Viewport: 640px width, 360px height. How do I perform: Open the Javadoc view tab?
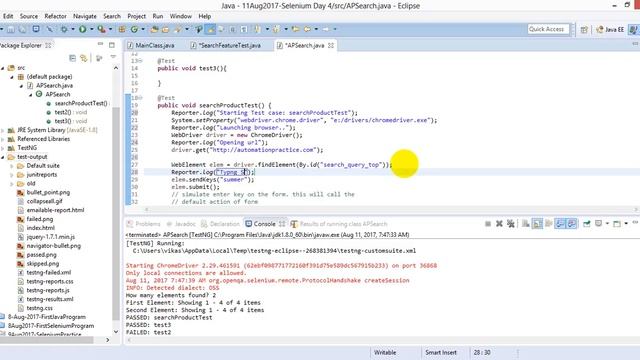point(181,224)
